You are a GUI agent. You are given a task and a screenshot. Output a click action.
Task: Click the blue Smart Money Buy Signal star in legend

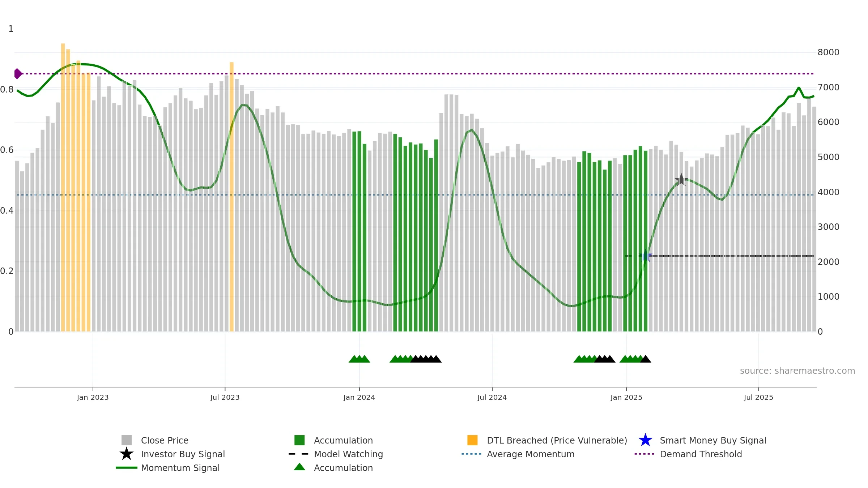click(x=645, y=440)
